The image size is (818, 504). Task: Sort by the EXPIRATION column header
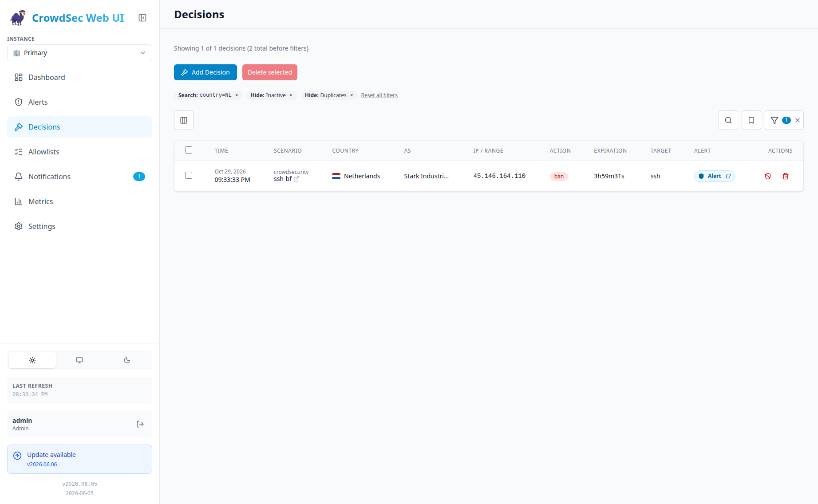point(610,151)
